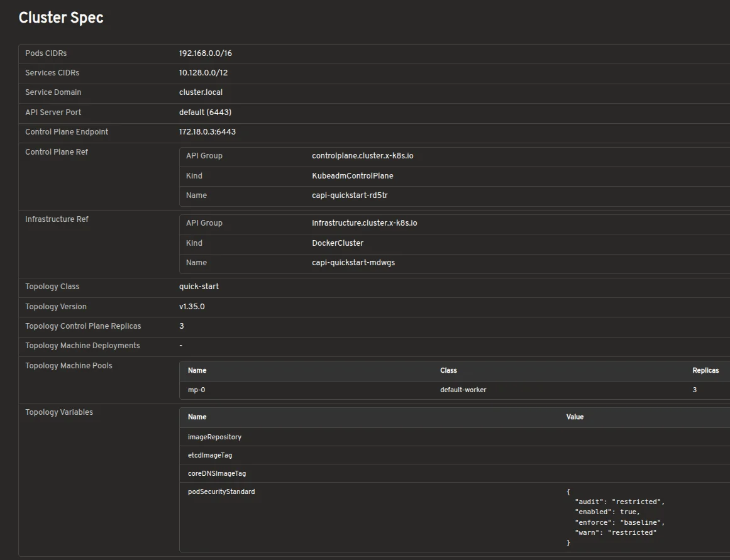This screenshot has height=560, width=730.
Task: Select the imageRepository variable row
Action: coord(455,437)
